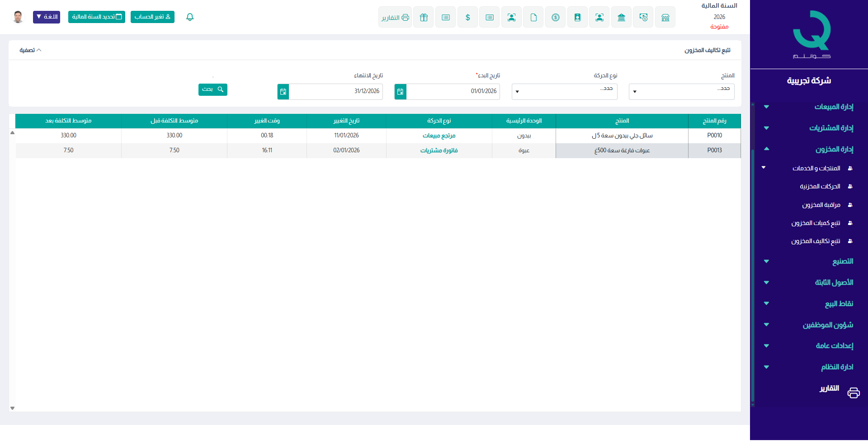The image size is (868, 441).
Task: Click the bank building icon
Action: pyautogui.click(x=621, y=18)
